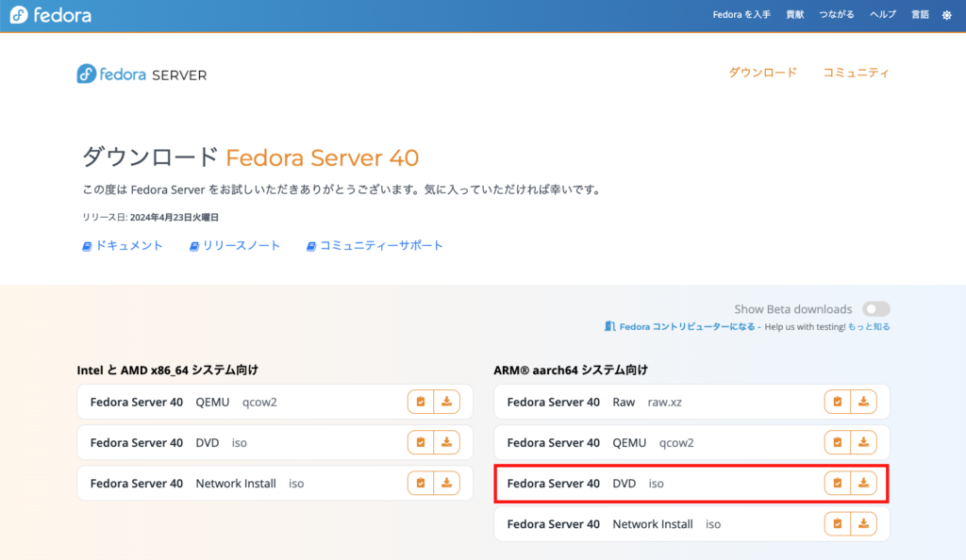Follow the コミュニティーサポート link
The width and height of the screenshot is (966, 560).
(375, 245)
